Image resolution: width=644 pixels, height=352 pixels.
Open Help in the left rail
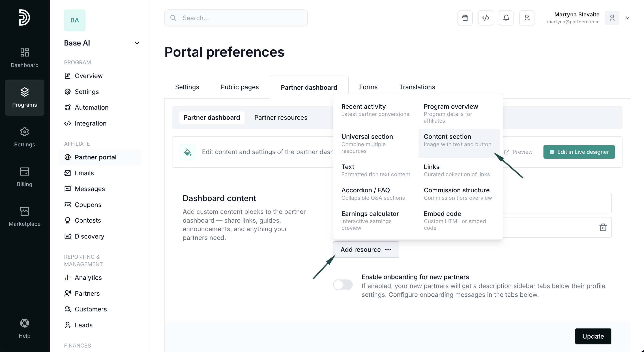coord(24,328)
